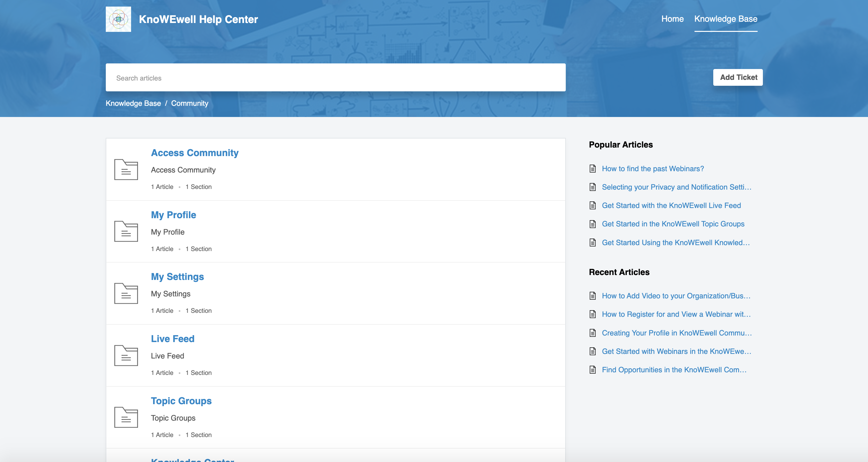The height and width of the screenshot is (462, 868).
Task: Click document icon beside Live Feed article
Action: tap(593, 206)
